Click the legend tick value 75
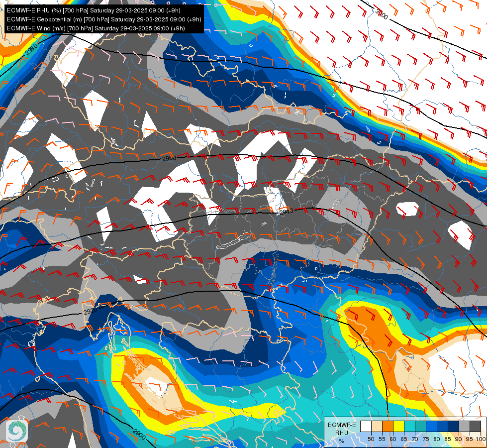This screenshot has height=448, width=487. coord(426,439)
